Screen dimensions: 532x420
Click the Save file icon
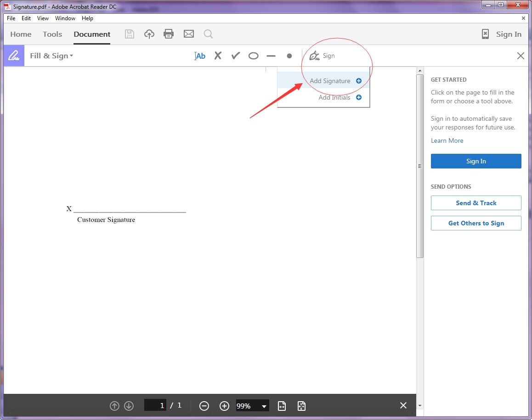point(129,34)
